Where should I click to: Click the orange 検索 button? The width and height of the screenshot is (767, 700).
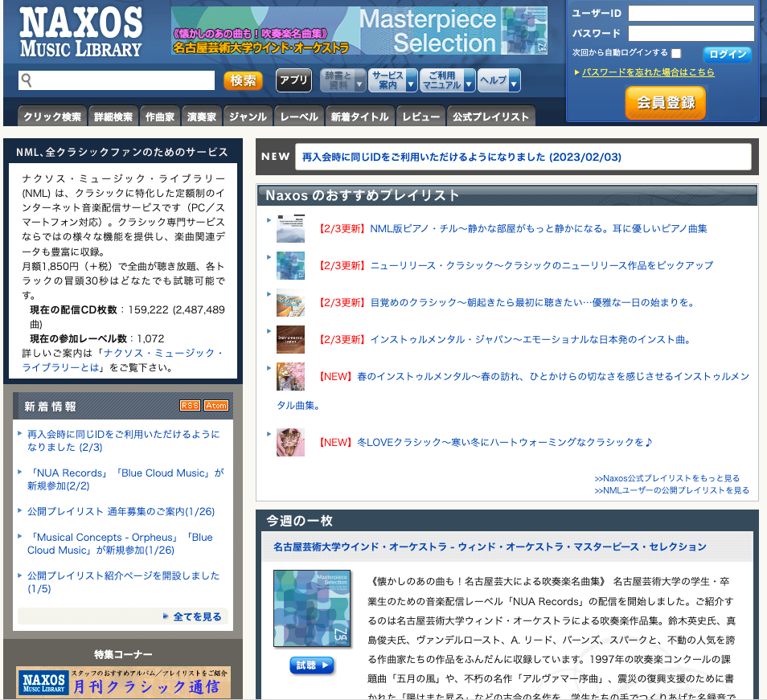click(x=243, y=80)
